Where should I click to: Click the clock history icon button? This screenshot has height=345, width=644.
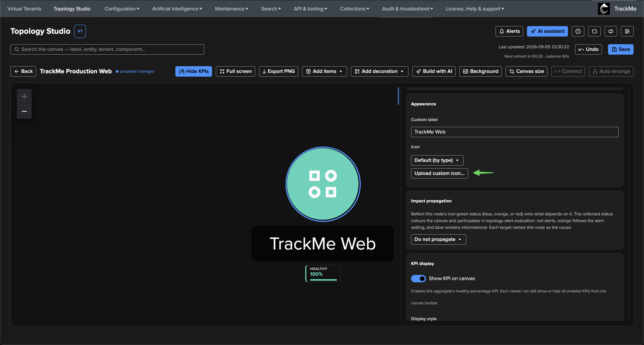578,31
